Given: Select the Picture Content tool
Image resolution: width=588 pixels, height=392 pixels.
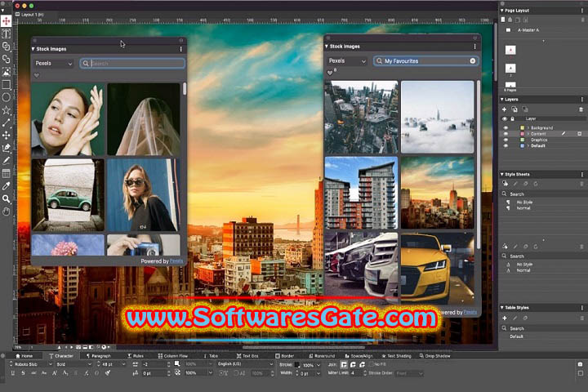Looking at the screenshot, I should [x=6, y=72].
